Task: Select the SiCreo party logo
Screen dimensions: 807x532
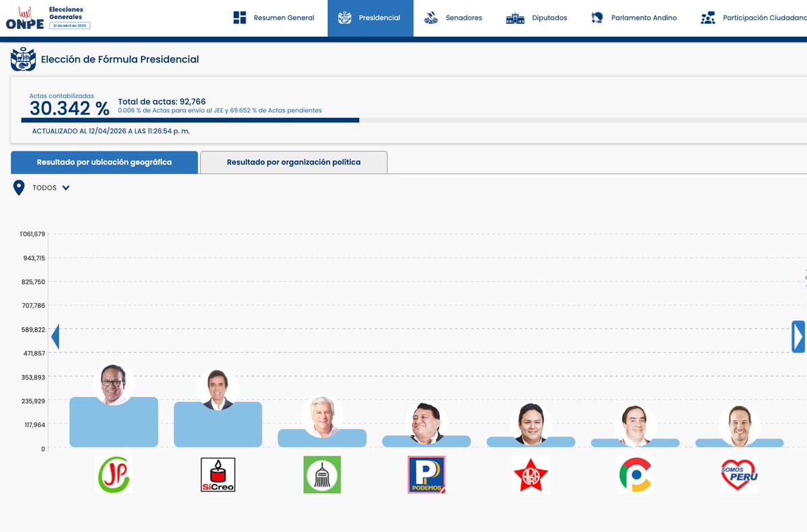Action: tap(218, 475)
